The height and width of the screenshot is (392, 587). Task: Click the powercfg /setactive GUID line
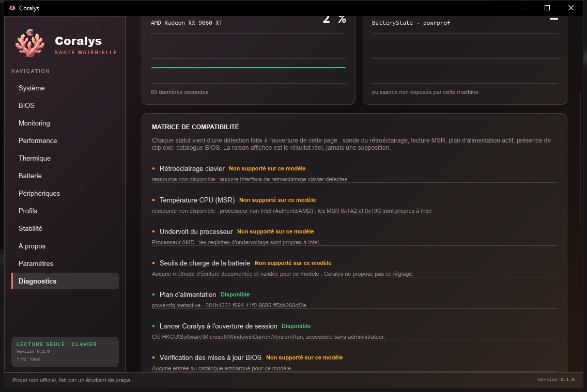pyautogui.click(x=229, y=305)
